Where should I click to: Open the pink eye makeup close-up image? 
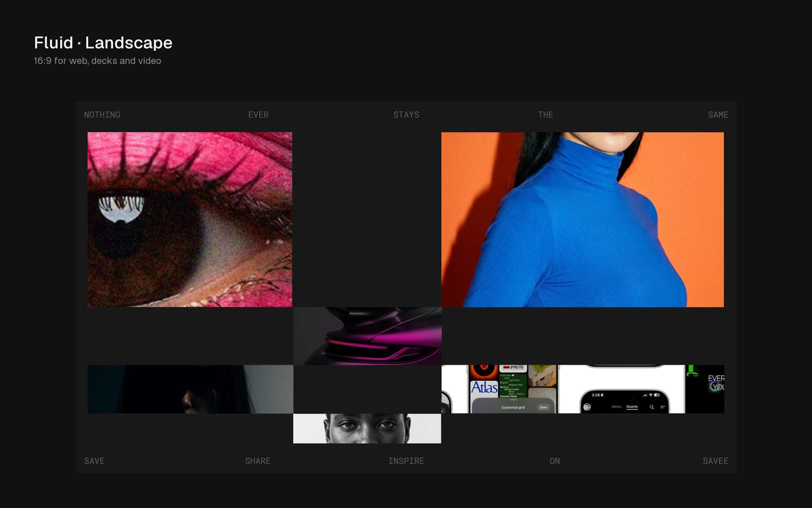pyautogui.click(x=190, y=219)
